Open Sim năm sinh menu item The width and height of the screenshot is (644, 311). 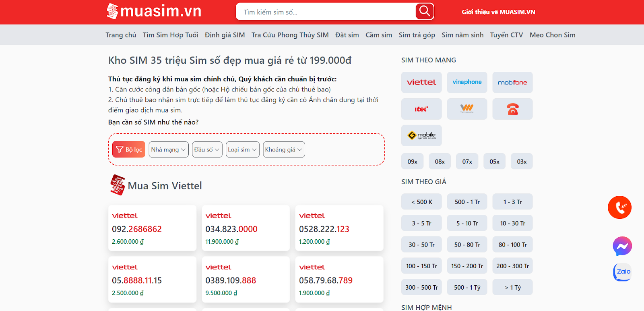462,35
